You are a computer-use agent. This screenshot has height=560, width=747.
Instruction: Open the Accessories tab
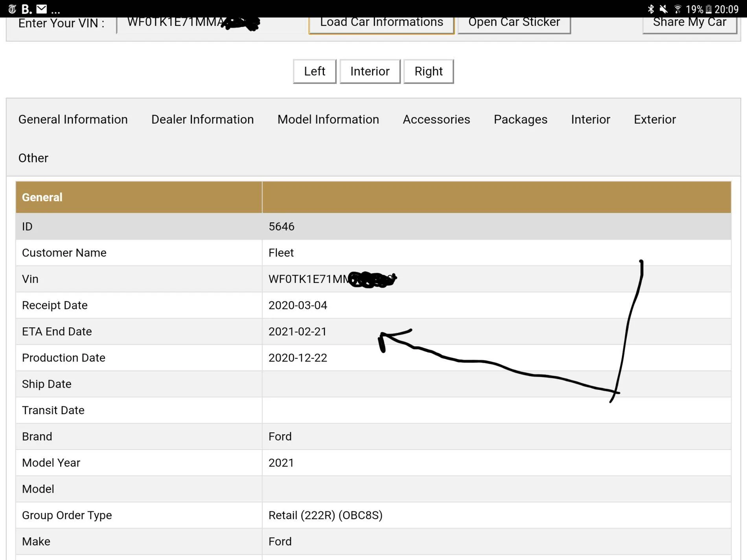[x=436, y=119]
